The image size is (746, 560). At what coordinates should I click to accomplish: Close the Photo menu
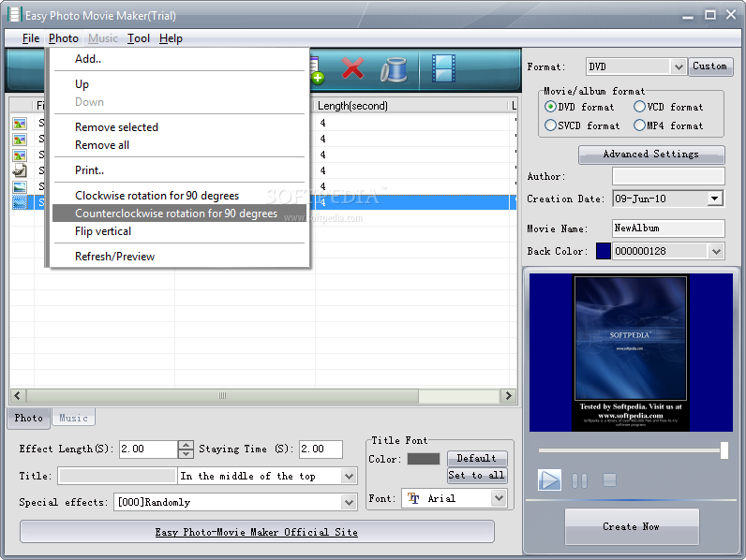click(64, 38)
